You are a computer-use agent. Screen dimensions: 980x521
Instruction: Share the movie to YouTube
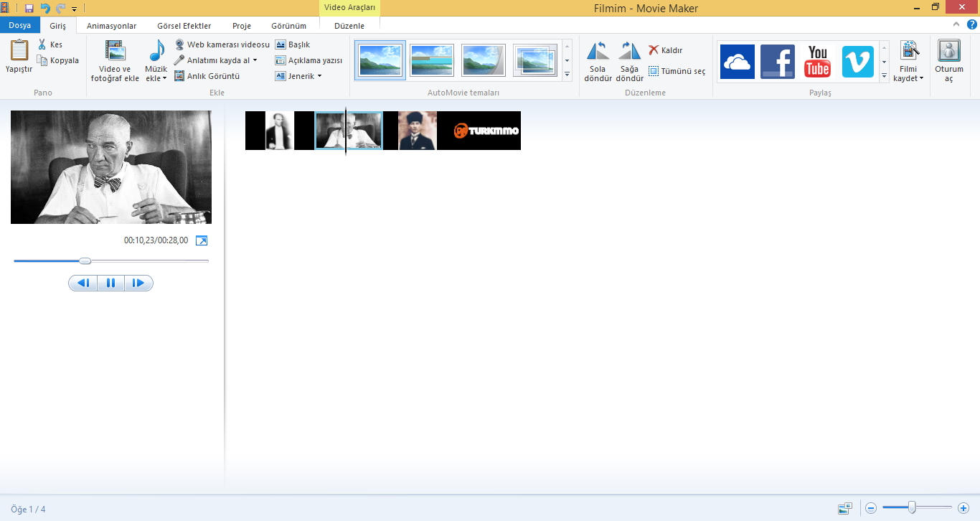818,62
